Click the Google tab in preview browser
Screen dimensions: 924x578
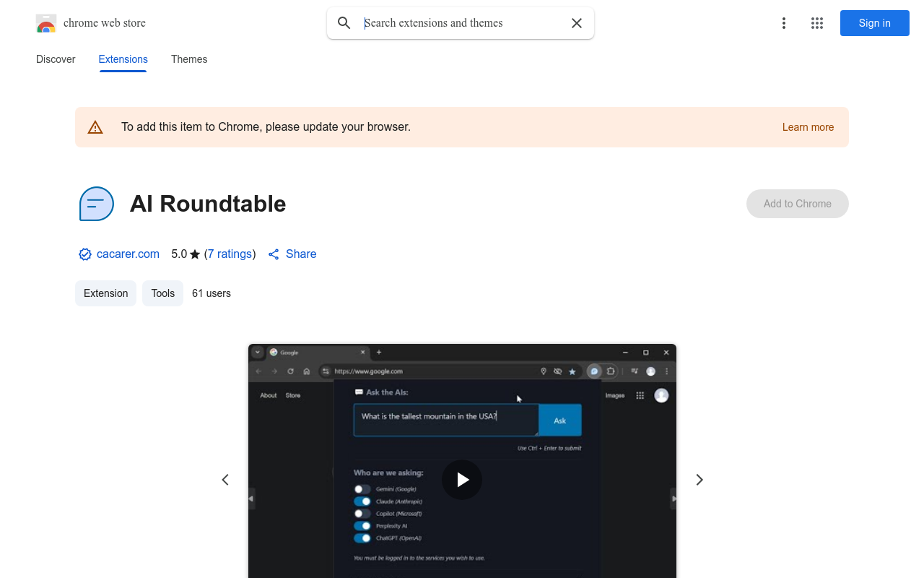pos(318,353)
